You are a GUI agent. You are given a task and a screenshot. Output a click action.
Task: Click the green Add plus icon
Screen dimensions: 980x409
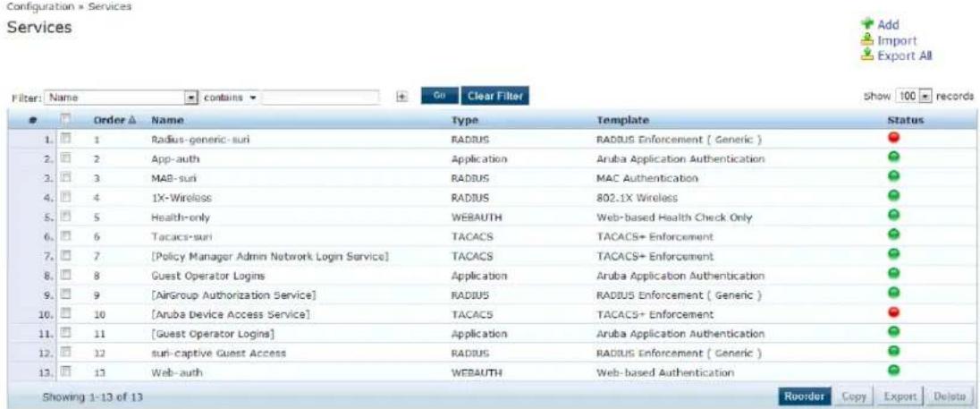click(x=866, y=24)
